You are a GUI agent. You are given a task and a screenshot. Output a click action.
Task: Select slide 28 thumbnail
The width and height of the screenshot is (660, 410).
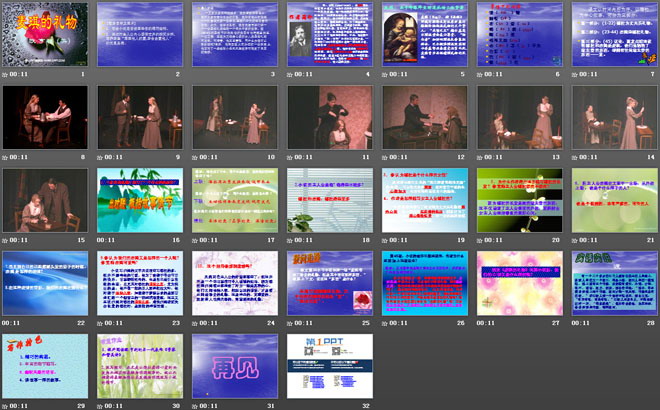(615, 283)
